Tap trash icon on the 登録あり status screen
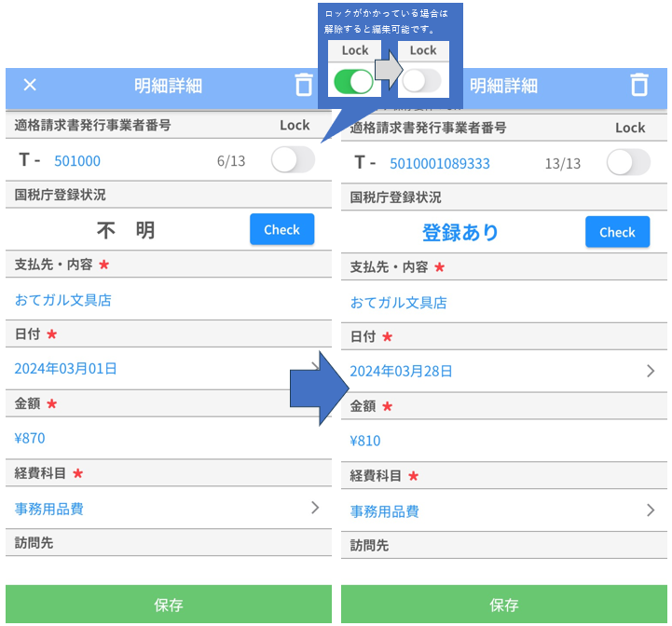 (639, 86)
